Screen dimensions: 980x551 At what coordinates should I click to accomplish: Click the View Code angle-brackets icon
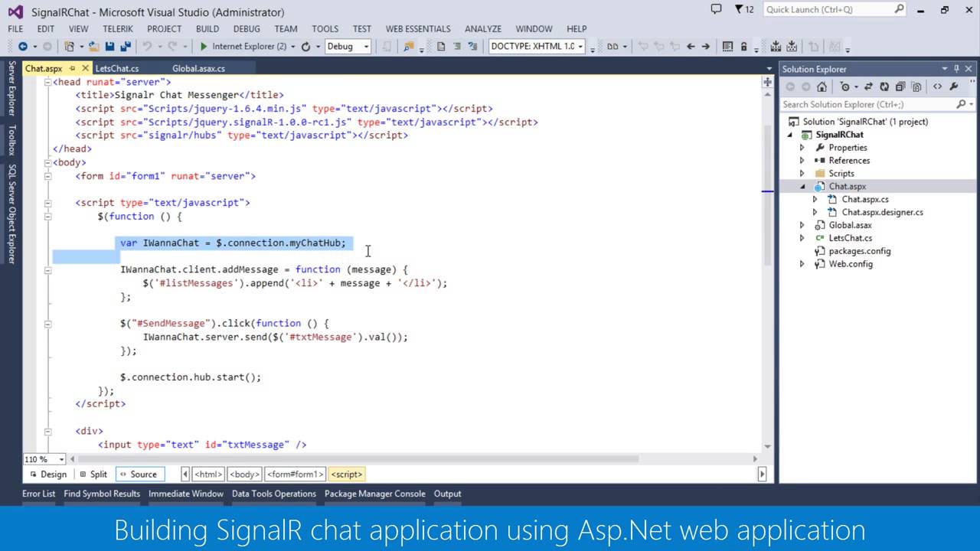(938, 86)
